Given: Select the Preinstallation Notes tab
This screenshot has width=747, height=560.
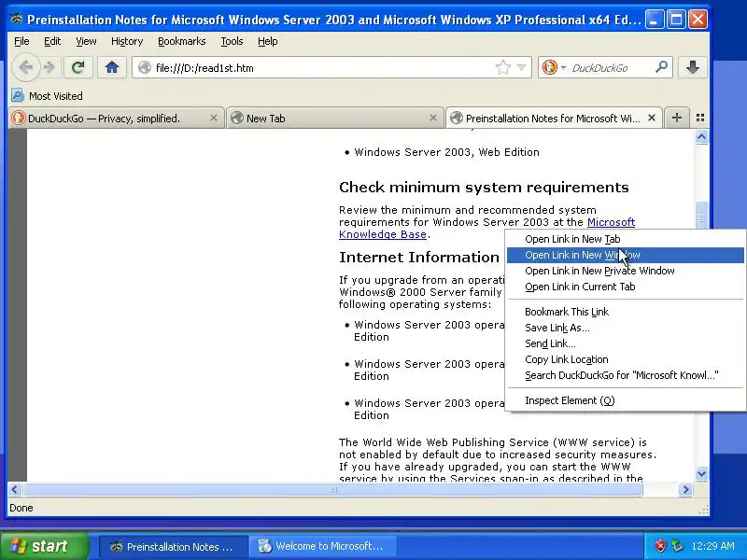Looking at the screenshot, I should pos(554,119).
